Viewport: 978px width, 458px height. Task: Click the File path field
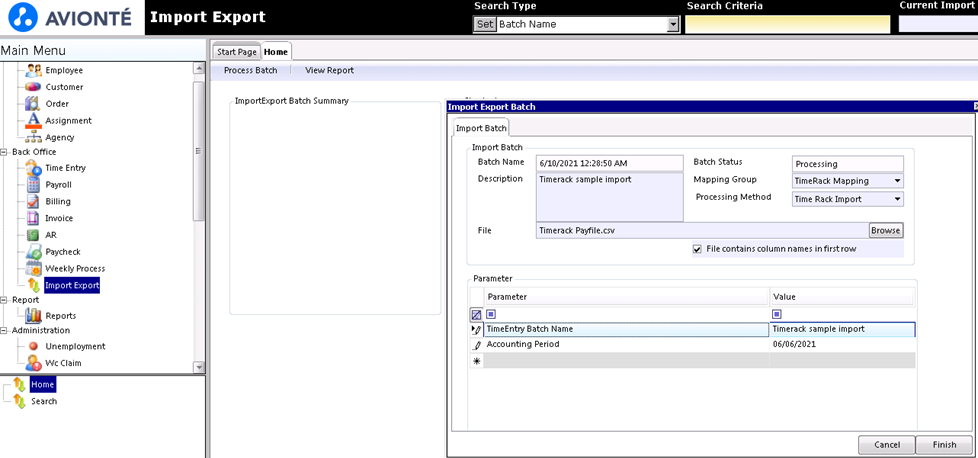tap(702, 230)
